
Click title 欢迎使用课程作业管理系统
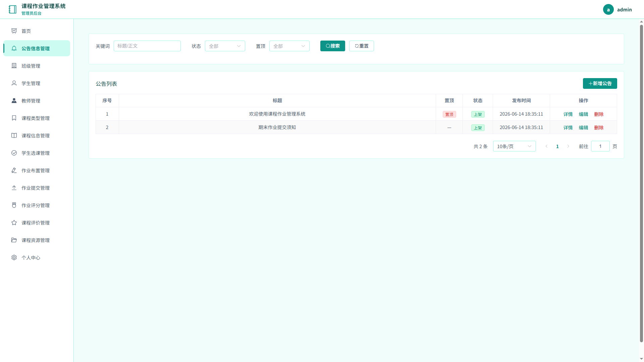[x=277, y=114]
